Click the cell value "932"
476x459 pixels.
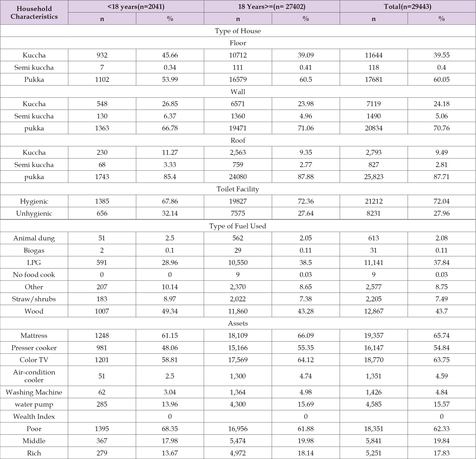[102, 55]
